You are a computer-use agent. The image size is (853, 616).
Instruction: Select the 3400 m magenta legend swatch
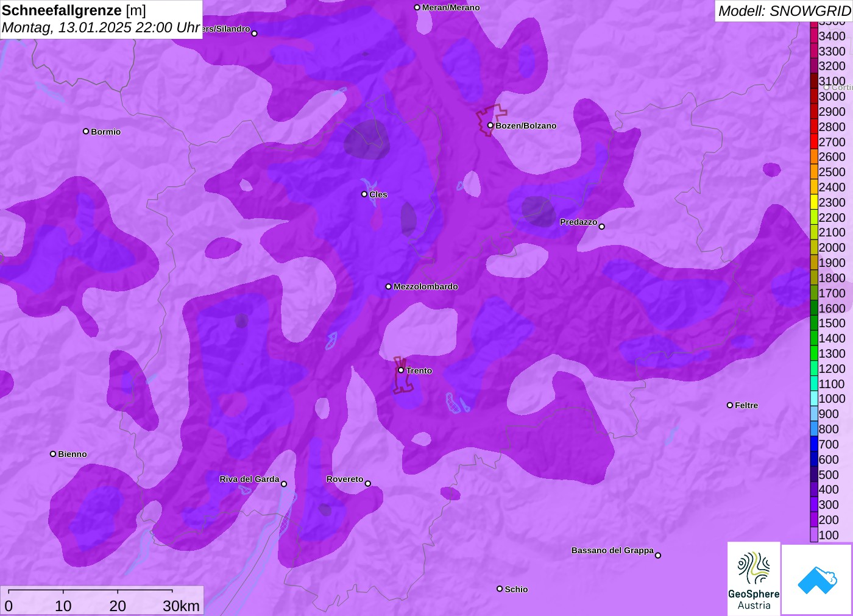click(814, 36)
